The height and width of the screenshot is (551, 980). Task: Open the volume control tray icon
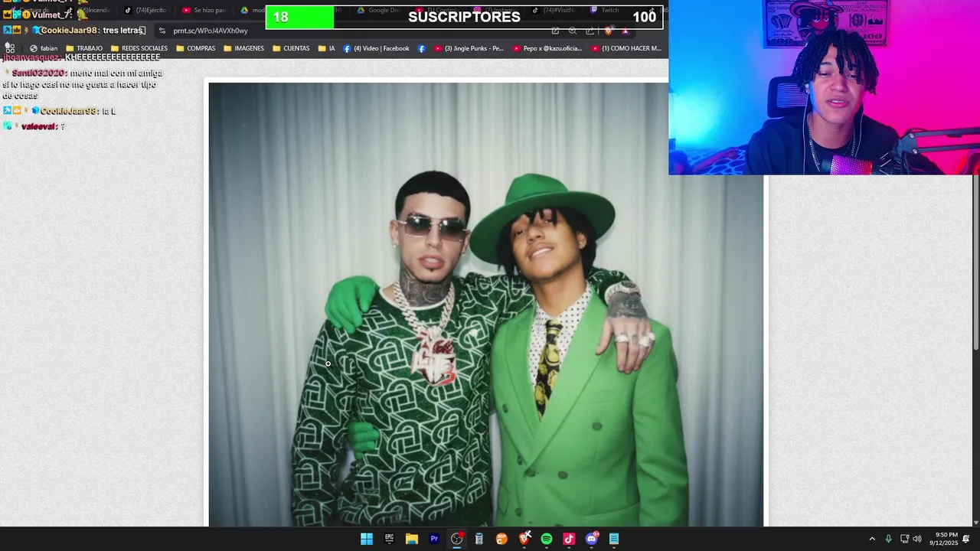(917, 539)
